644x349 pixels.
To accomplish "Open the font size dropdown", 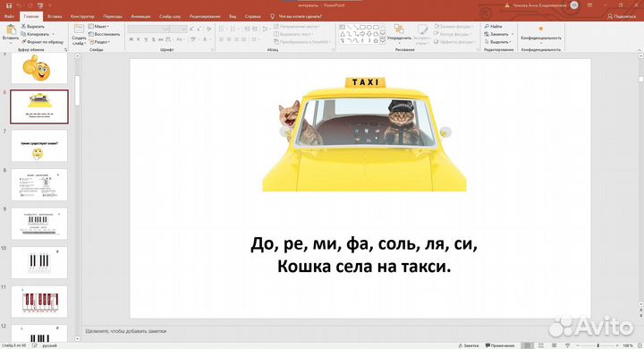I will tap(184, 30).
